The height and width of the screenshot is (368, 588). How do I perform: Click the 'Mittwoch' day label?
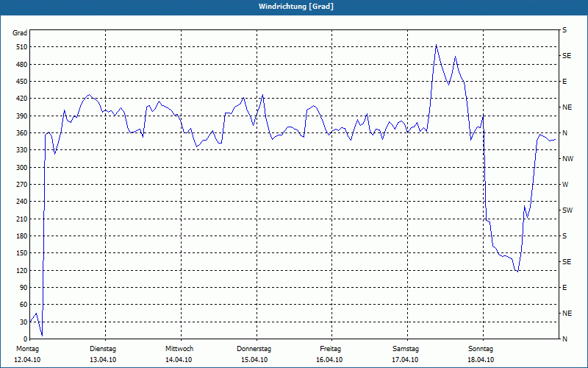pos(179,349)
